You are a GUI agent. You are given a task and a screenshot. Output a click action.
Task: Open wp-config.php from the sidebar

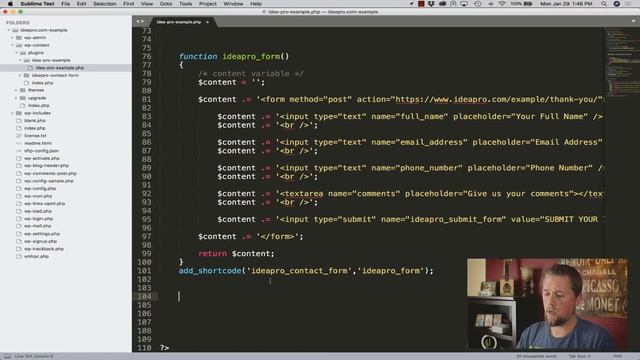[x=40, y=189]
